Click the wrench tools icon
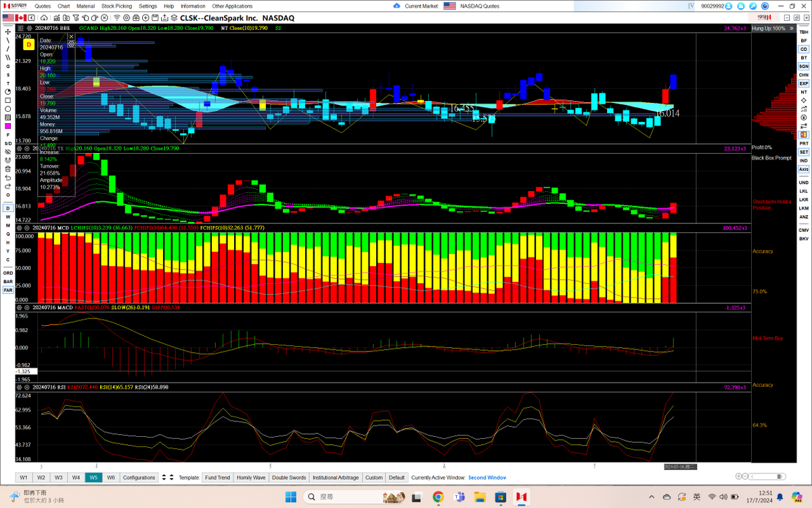This screenshot has height=508, width=812. click(752, 6)
